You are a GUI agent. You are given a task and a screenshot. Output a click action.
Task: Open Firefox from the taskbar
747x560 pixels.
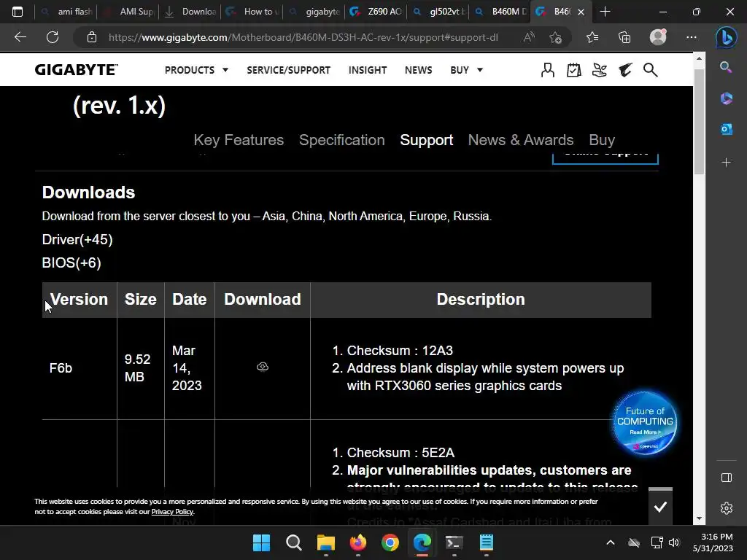tap(357, 542)
